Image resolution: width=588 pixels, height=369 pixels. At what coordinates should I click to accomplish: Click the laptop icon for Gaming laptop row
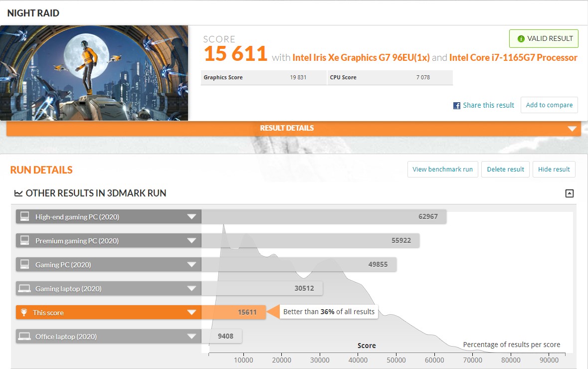pos(24,289)
